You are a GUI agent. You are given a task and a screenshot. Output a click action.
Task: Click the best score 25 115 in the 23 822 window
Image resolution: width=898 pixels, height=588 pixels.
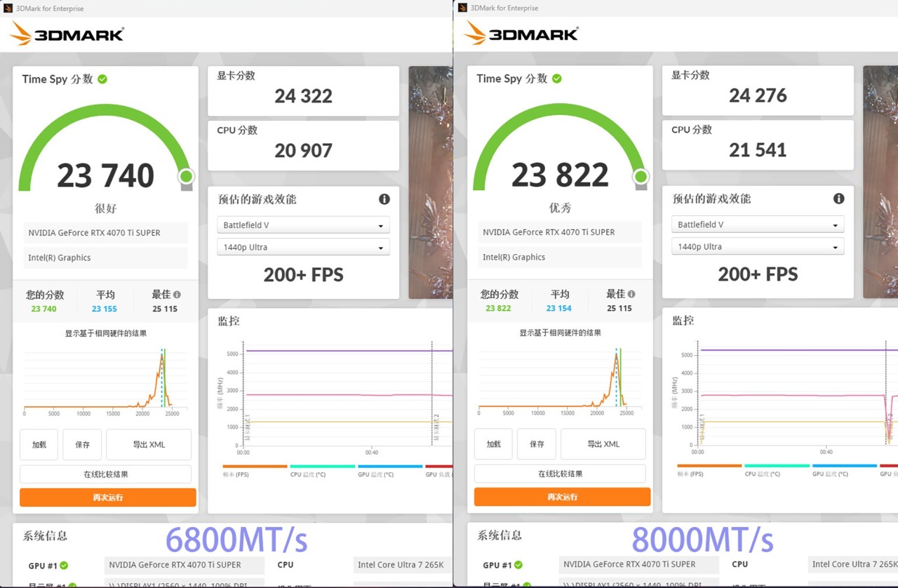pyautogui.click(x=619, y=308)
